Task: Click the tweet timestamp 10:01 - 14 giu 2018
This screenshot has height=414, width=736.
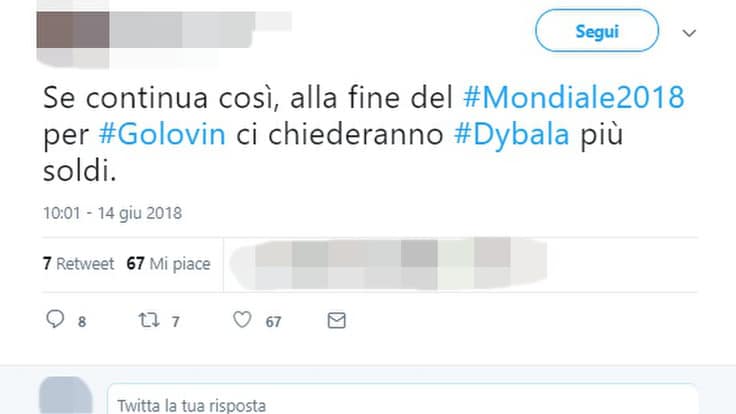Action: point(112,213)
